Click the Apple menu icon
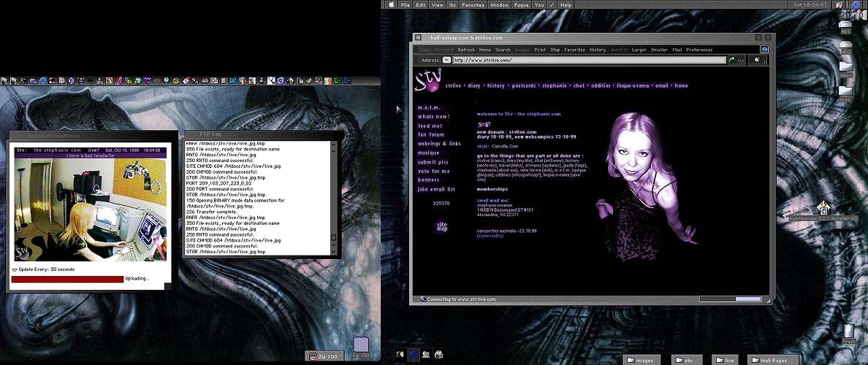 click(x=391, y=4)
